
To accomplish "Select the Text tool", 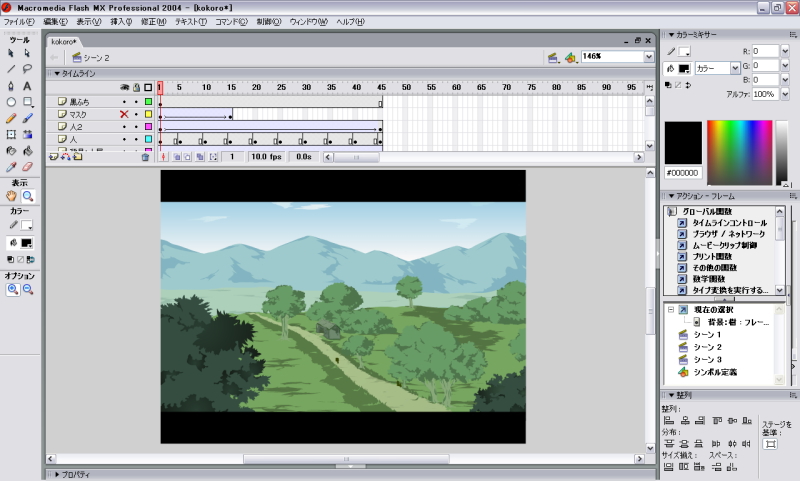I will [x=27, y=86].
